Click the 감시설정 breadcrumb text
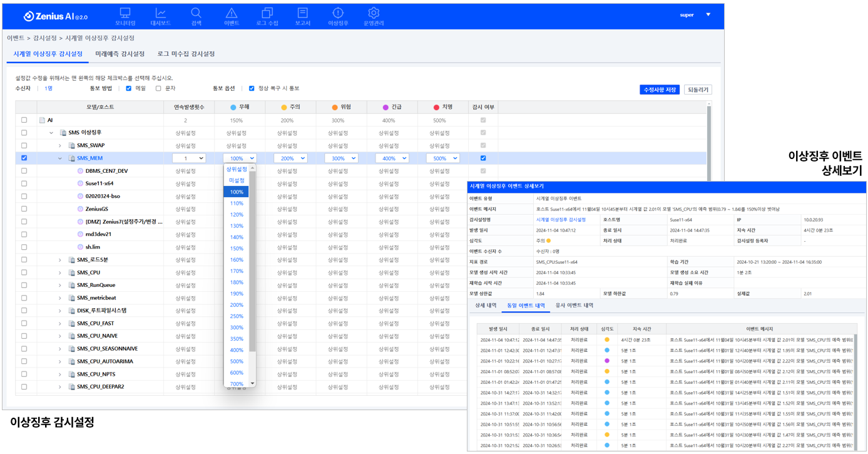This screenshot has width=868, height=454. pos(44,38)
